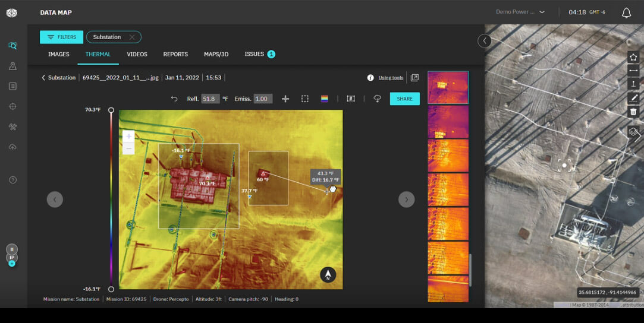
Task: Click the notification bell icon
Action: coord(626,12)
